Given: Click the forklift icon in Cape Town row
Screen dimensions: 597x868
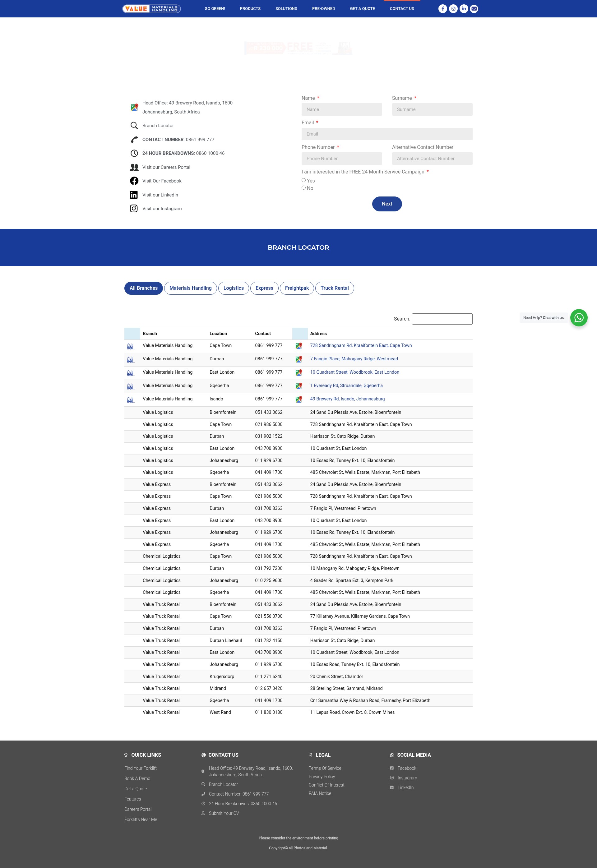Looking at the screenshot, I should coord(130,346).
